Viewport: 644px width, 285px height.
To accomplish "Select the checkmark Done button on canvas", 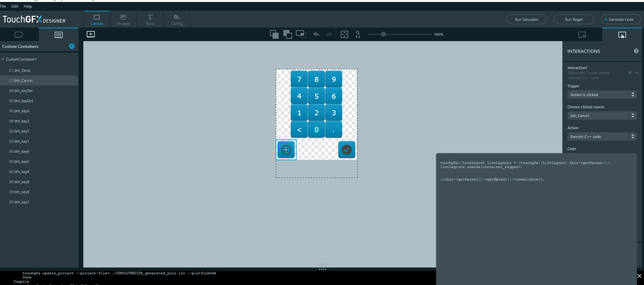I will click(347, 150).
